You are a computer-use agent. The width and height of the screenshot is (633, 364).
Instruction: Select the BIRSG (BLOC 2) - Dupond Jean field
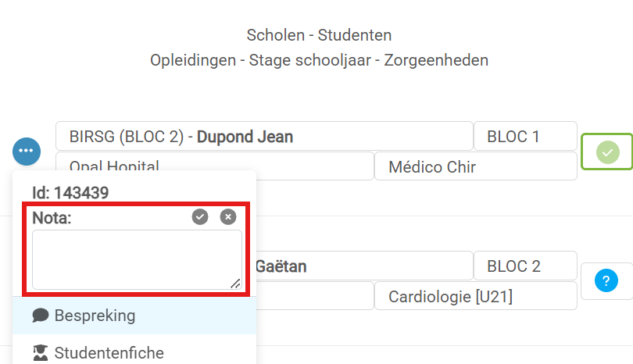pyautogui.click(x=264, y=137)
